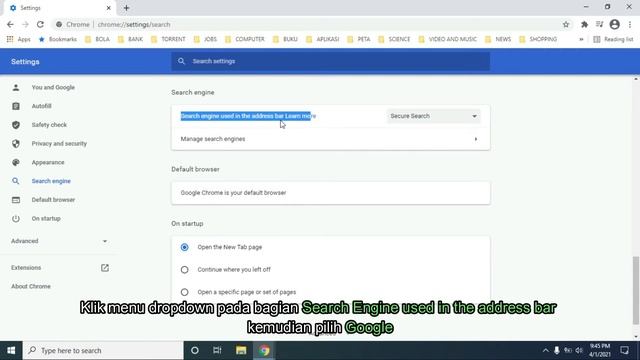
Task: Click the taskbar clock
Action: [600, 351]
